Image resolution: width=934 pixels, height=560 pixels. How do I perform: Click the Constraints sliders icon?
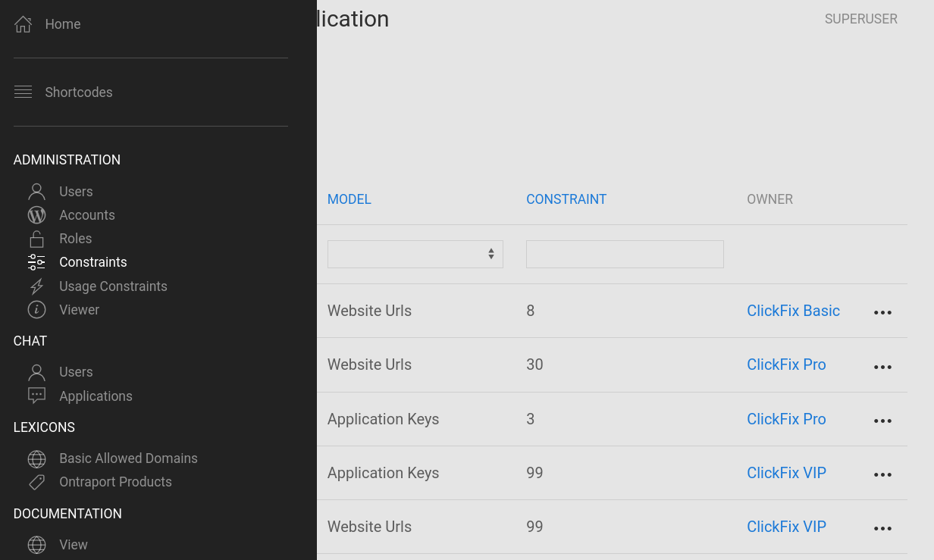[x=36, y=262]
